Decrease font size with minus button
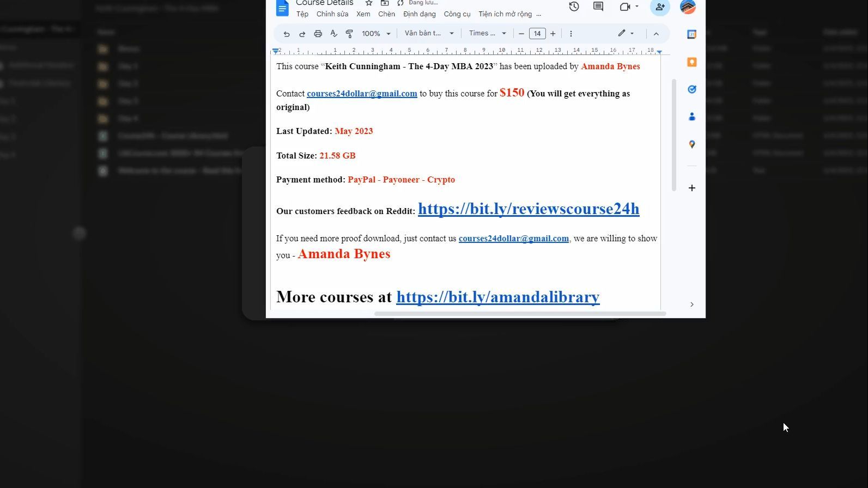This screenshot has height=488, width=868. click(521, 34)
